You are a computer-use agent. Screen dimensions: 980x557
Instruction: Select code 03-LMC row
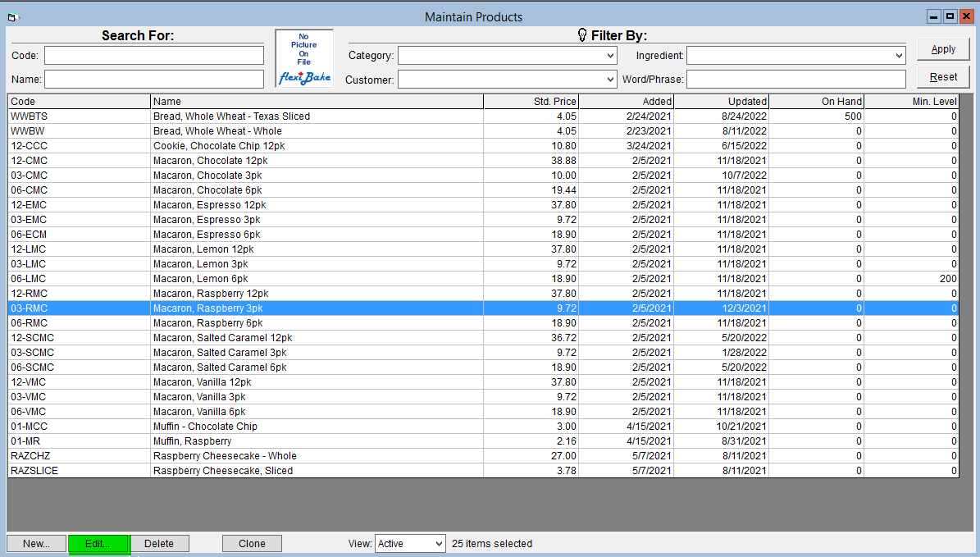point(483,264)
